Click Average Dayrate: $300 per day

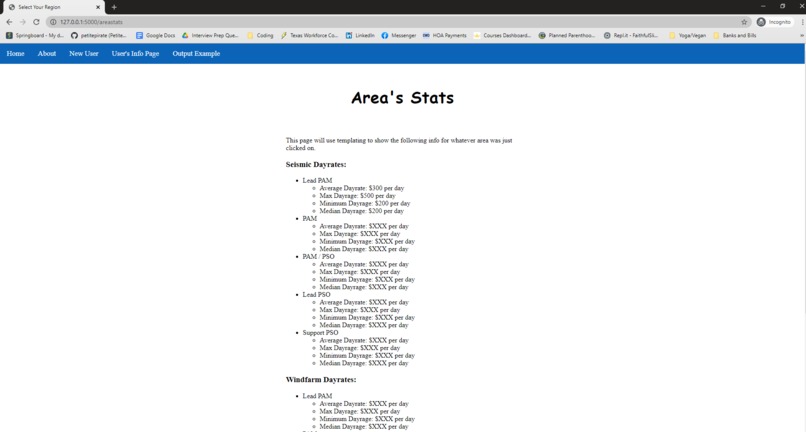click(x=361, y=188)
